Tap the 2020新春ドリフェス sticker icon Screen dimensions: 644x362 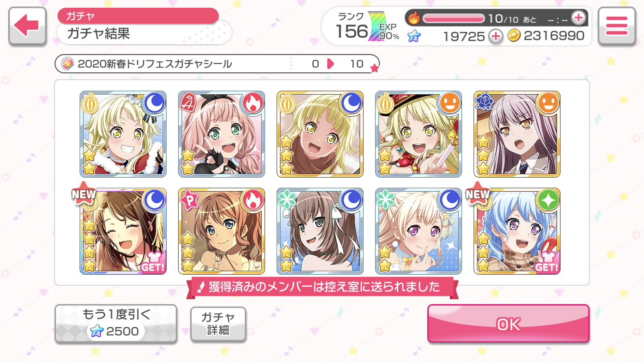click(x=68, y=64)
